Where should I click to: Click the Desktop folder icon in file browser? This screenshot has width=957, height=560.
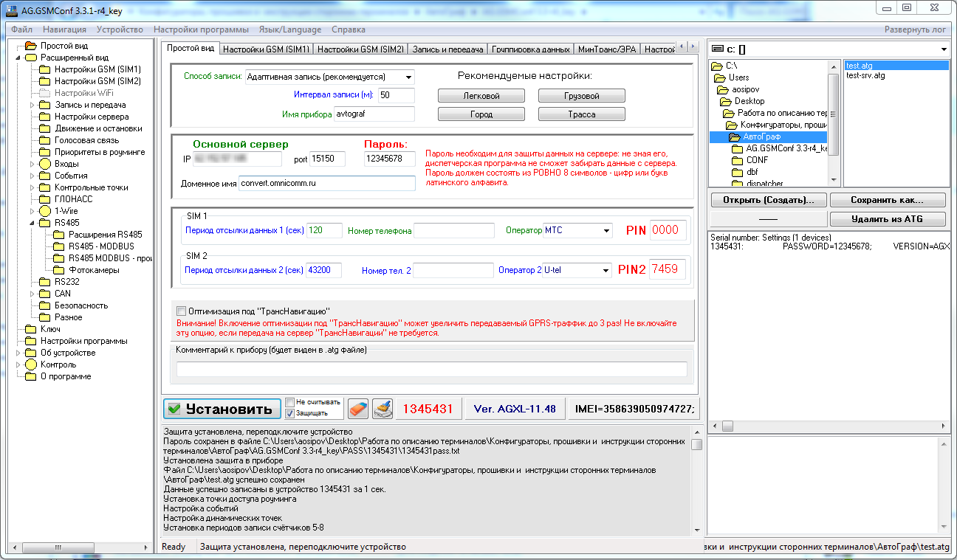coord(726,101)
